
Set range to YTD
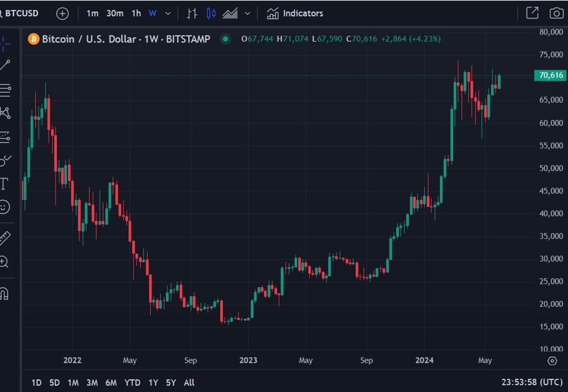coord(133,383)
